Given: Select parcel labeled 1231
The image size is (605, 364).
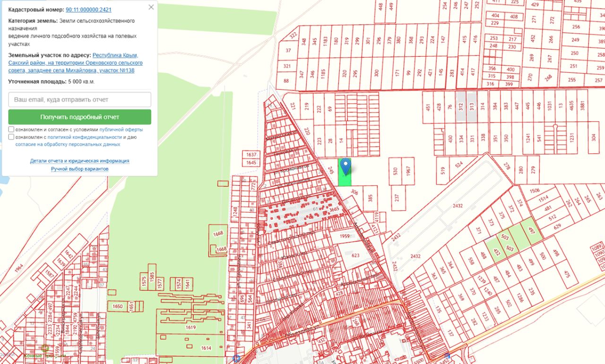Looking at the screenshot, I should (572, 138).
